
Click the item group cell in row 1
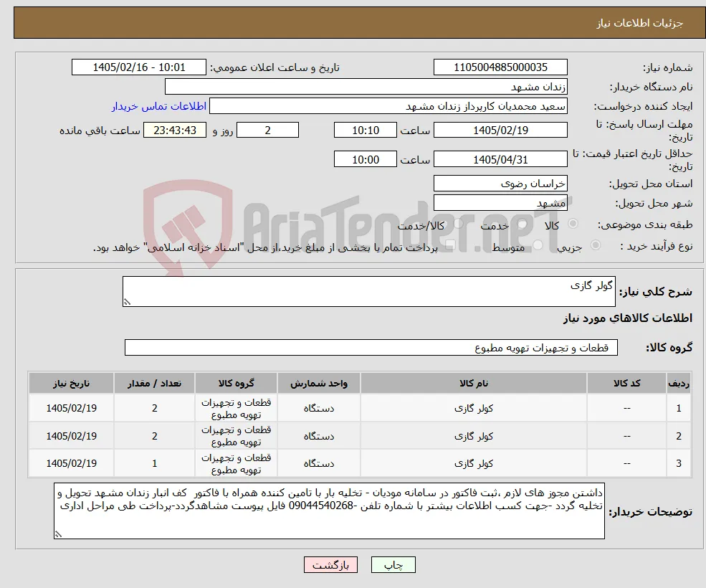coord(236,408)
